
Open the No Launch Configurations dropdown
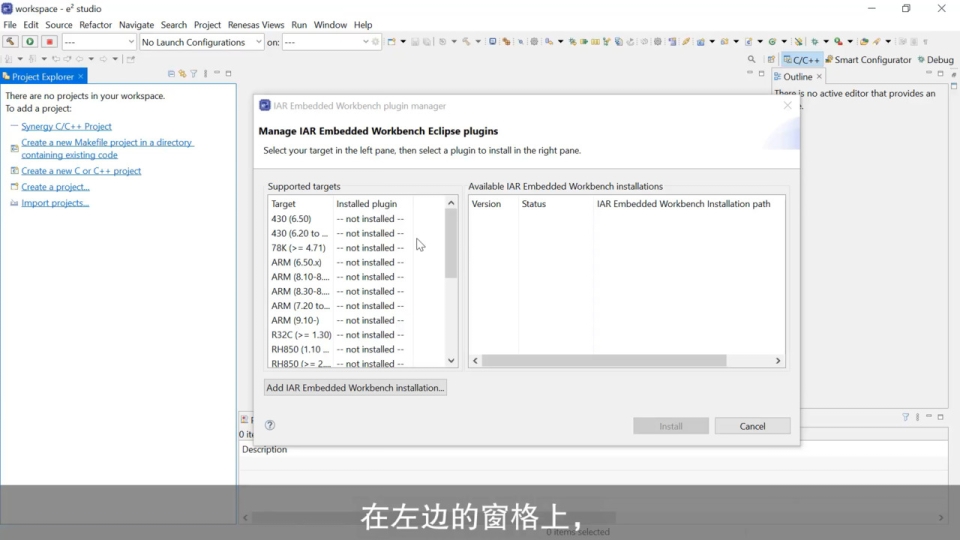(x=201, y=42)
